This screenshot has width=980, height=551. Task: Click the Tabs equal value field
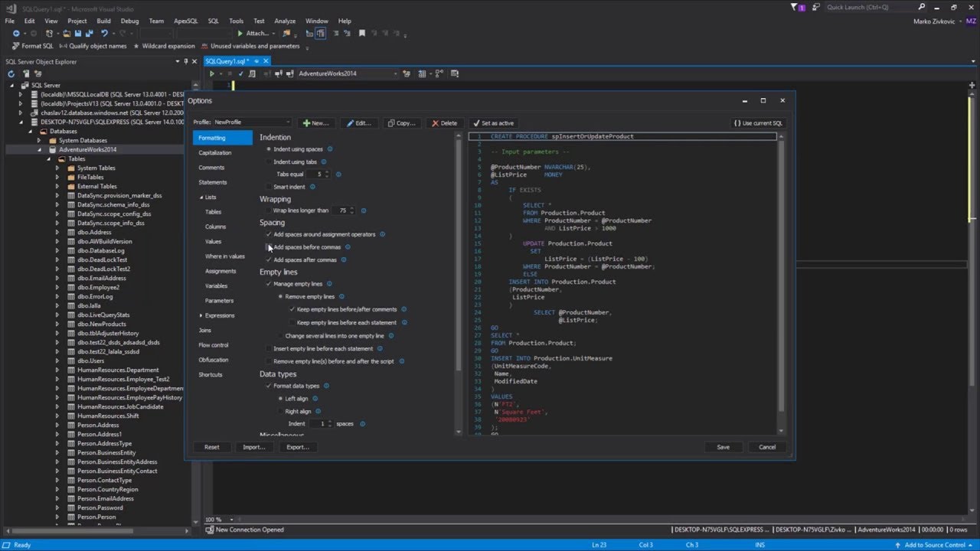[x=318, y=174]
